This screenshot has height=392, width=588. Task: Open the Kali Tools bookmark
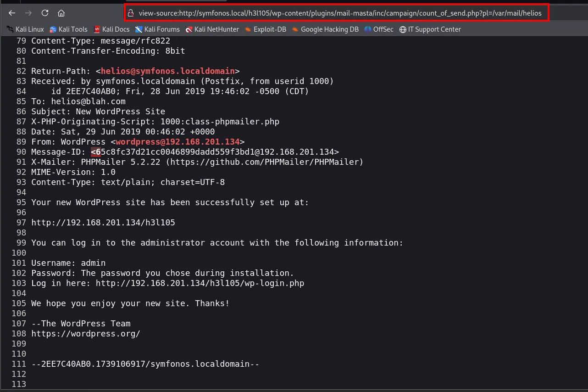point(68,29)
